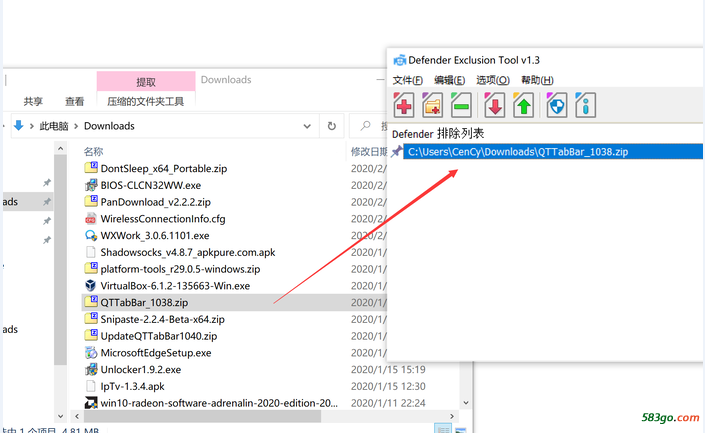705x433 pixels.
Task: Select UpdateQTTabBar1040.zip file
Action: (159, 336)
